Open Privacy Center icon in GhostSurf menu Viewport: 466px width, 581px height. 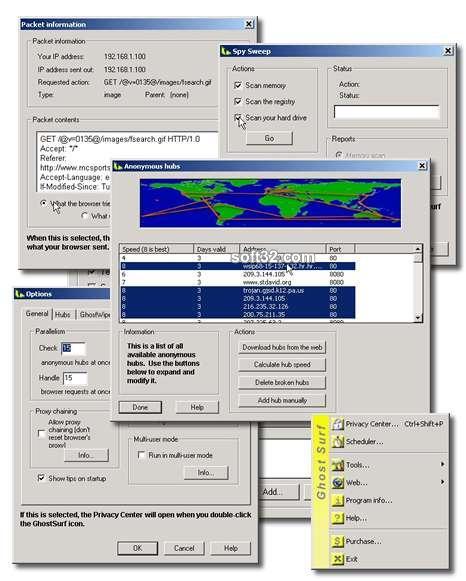click(337, 424)
